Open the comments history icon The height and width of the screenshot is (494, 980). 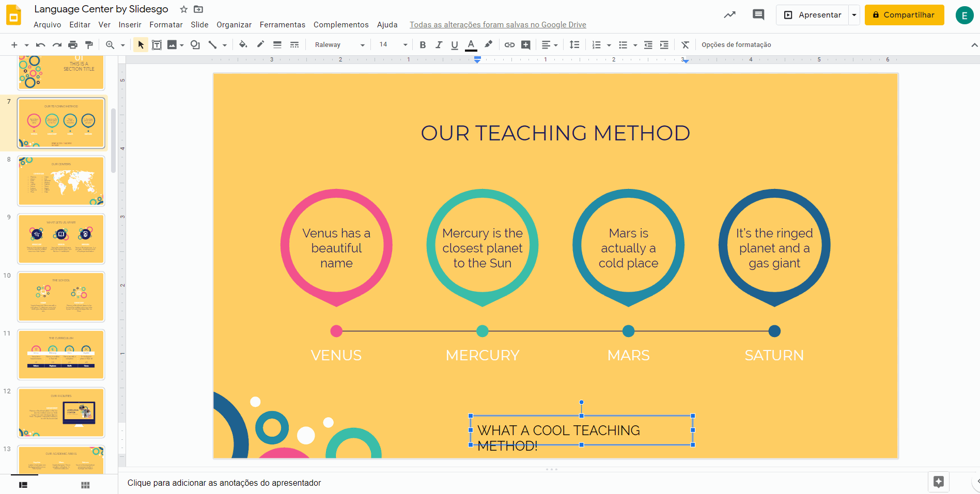[x=758, y=15]
